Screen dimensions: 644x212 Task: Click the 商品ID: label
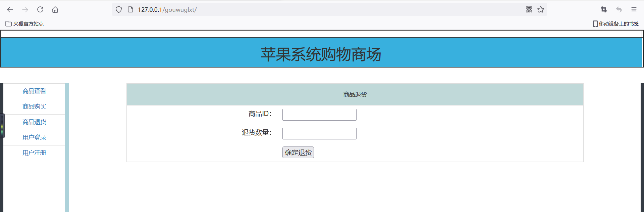[260, 114]
